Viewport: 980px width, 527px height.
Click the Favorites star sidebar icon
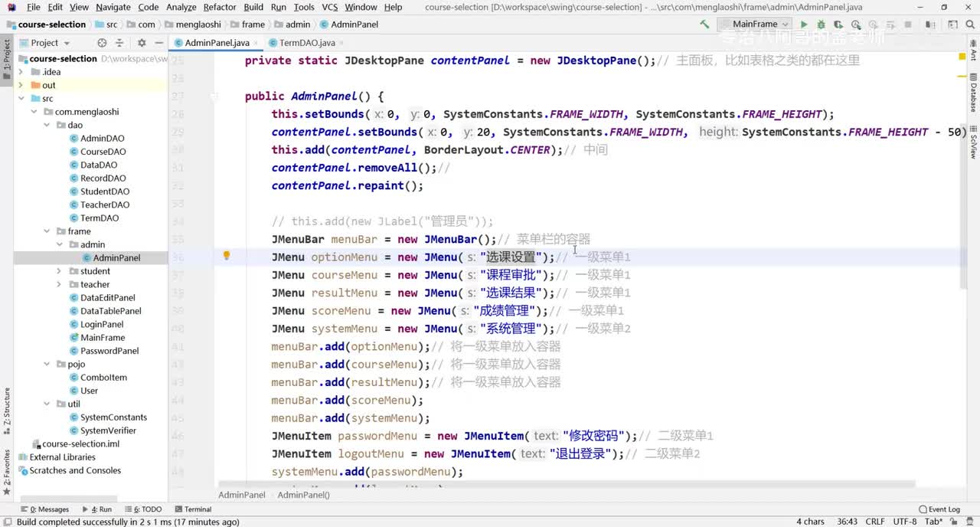point(7,491)
